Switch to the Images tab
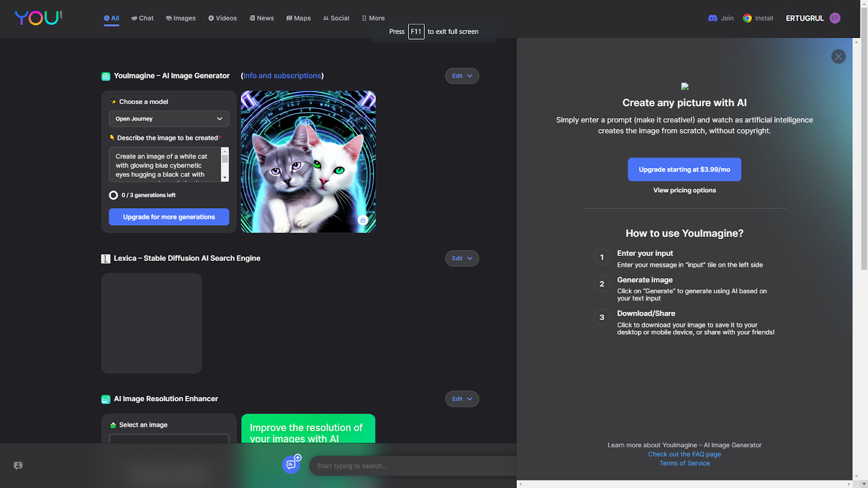 (181, 18)
